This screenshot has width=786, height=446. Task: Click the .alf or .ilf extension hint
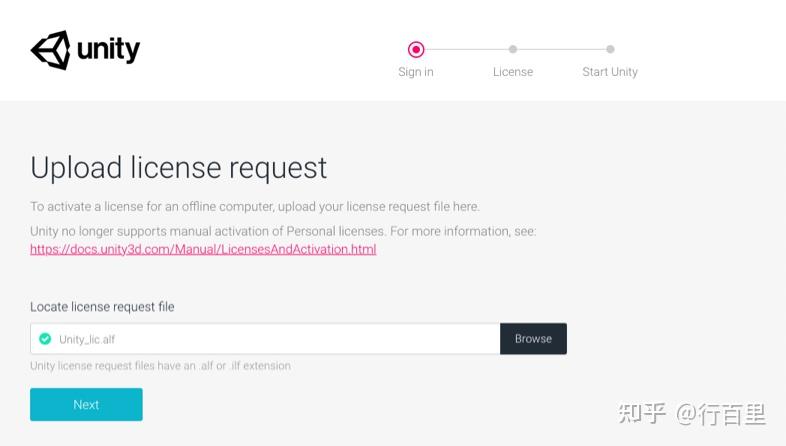pos(160,366)
